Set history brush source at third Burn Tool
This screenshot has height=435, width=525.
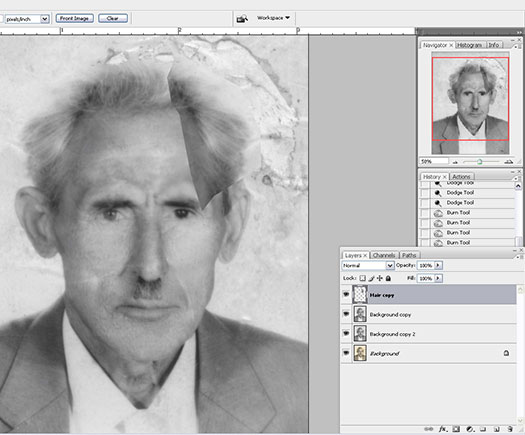click(x=425, y=233)
